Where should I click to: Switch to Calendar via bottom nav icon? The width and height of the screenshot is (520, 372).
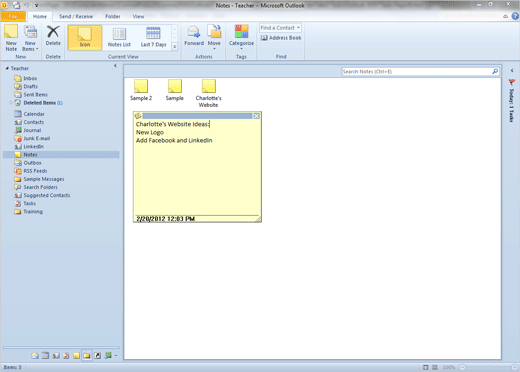(45, 356)
